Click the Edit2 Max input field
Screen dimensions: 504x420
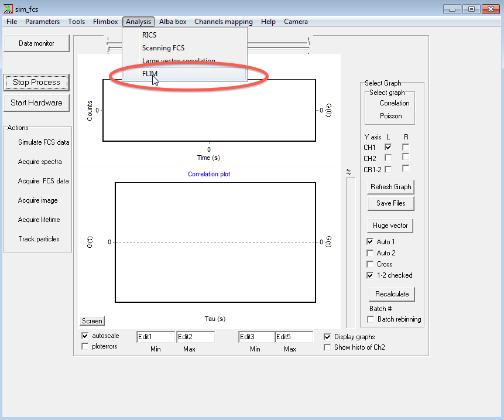point(196,337)
